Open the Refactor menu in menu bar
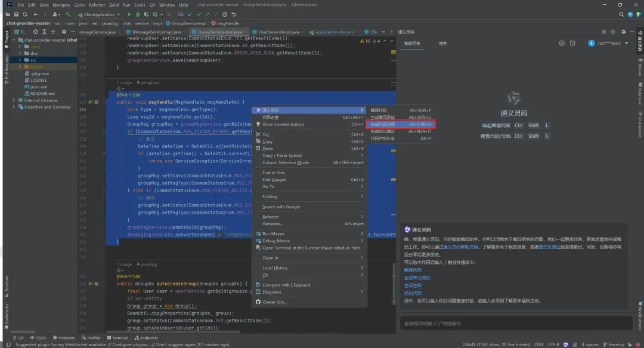Screen dimensions: 644x348 click(x=97, y=5)
